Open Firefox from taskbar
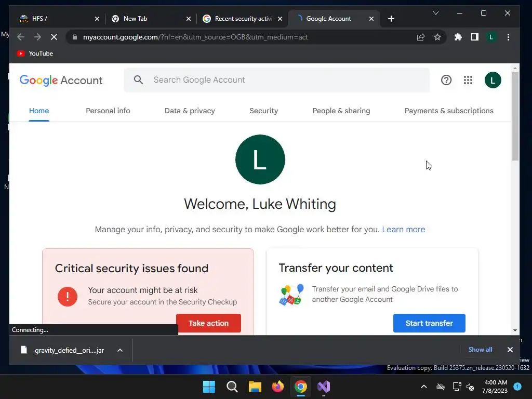The image size is (532, 399). [x=278, y=387]
